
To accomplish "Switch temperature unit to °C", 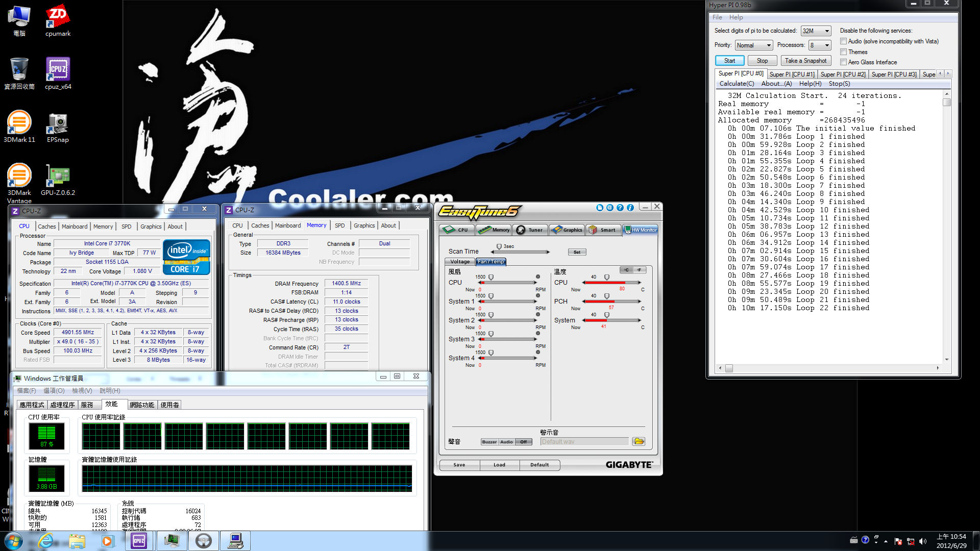I will (626, 270).
